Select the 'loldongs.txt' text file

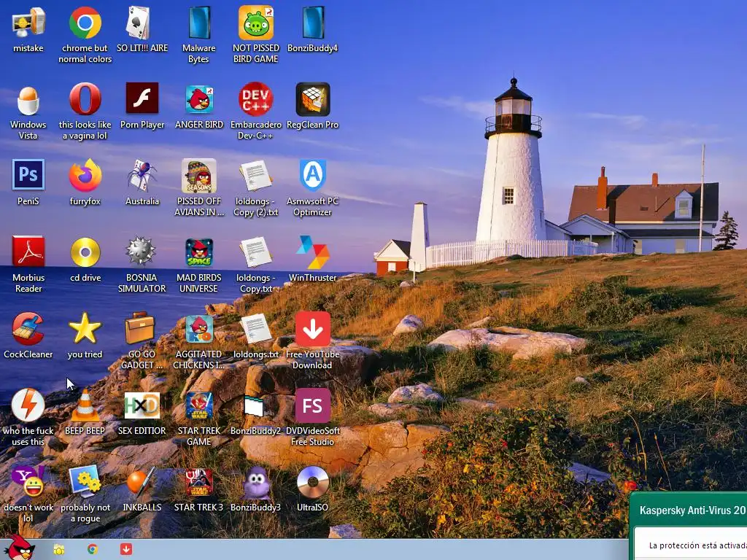click(256, 329)
